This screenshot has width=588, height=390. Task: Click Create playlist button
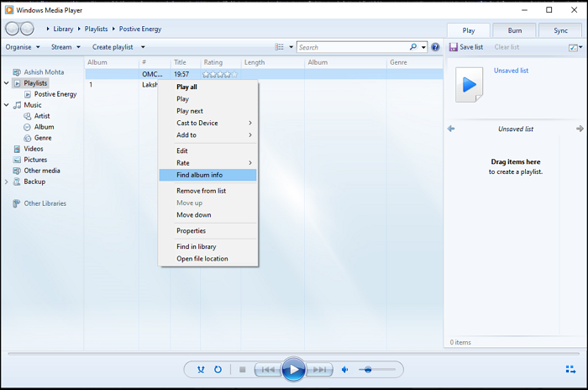(113, 47)
